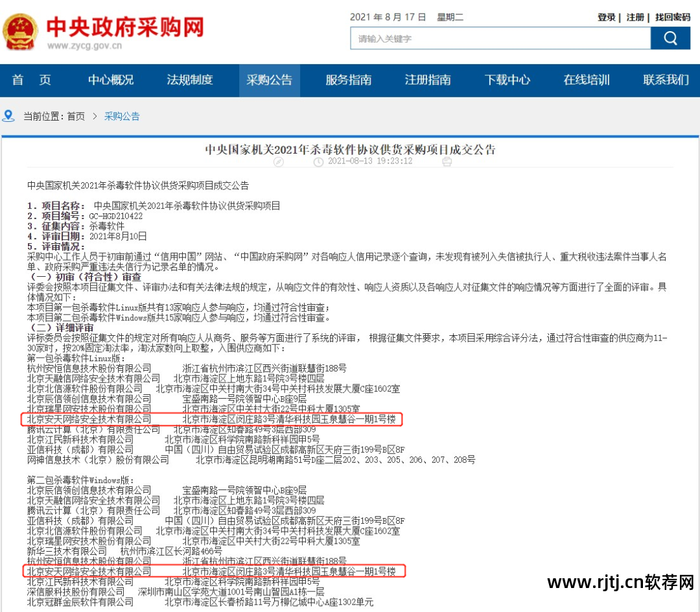Open the 下载中心 menu item
This screenshot has width=700, height=612.
click(x=507, y=80)
